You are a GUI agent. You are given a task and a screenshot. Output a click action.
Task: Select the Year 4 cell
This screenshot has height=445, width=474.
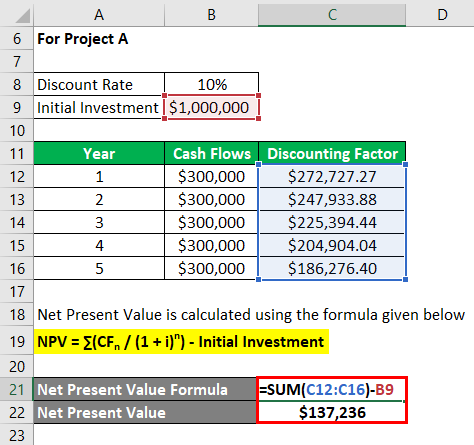(x=99, y=245)
